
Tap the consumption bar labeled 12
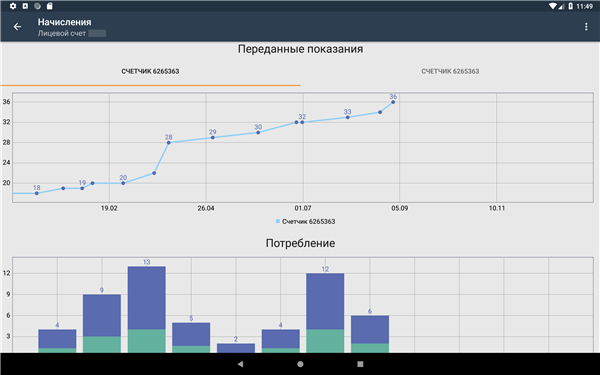(325, 313)
